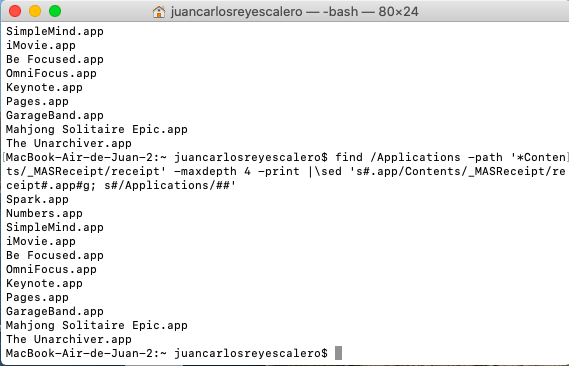Click the last The Unarchiver.app line
Viewport: 569px width, 366px height.
pos(69,340)
